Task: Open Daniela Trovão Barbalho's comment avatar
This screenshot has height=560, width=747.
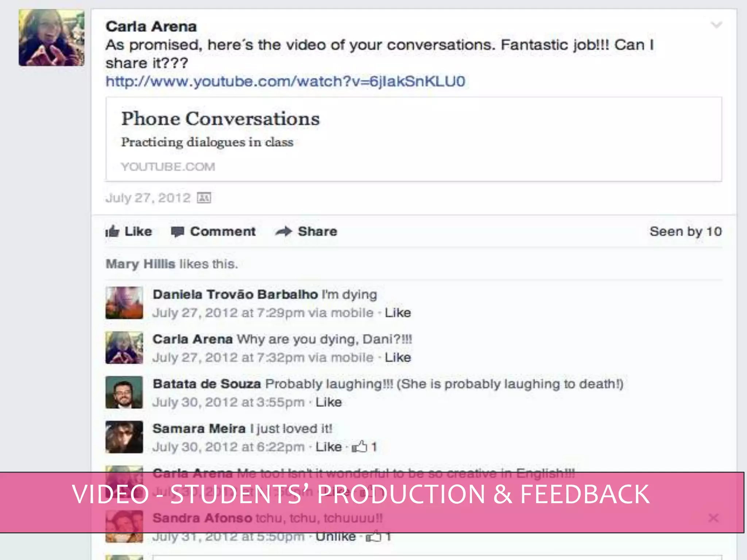Action: (124, 303)
